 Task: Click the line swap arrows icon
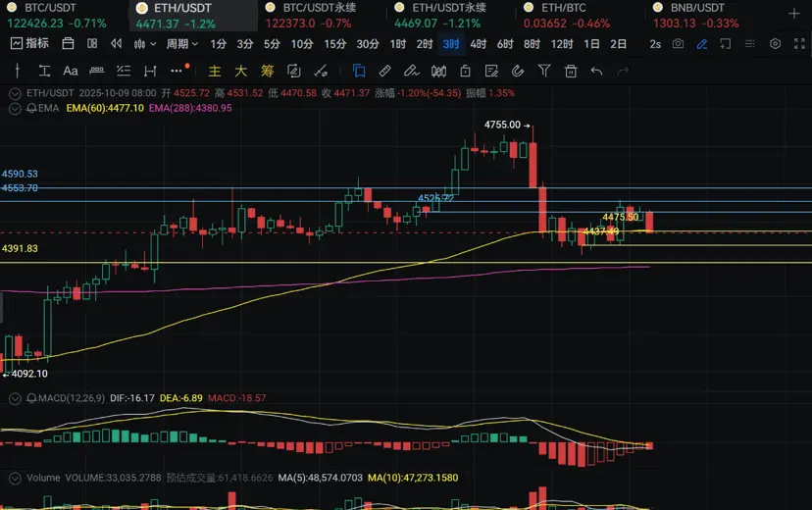[x=321, y=71]
